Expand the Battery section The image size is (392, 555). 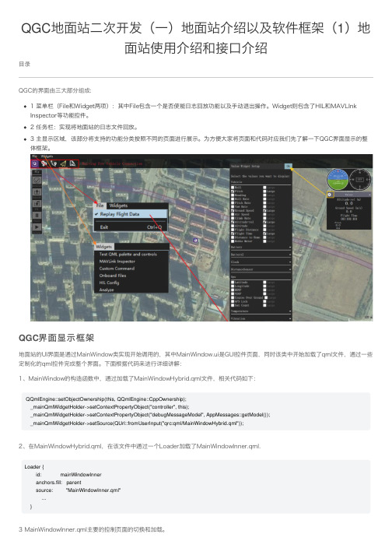[x=261, y=247]
